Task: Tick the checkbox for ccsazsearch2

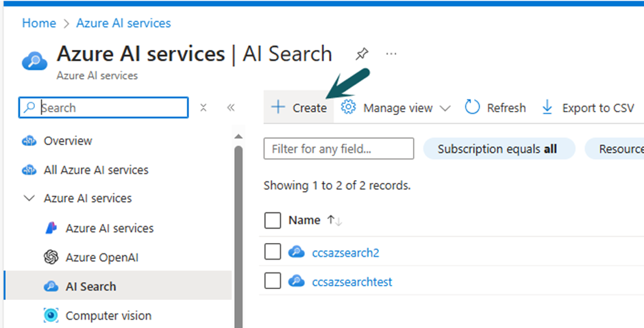Action: (x=273, y=251)
